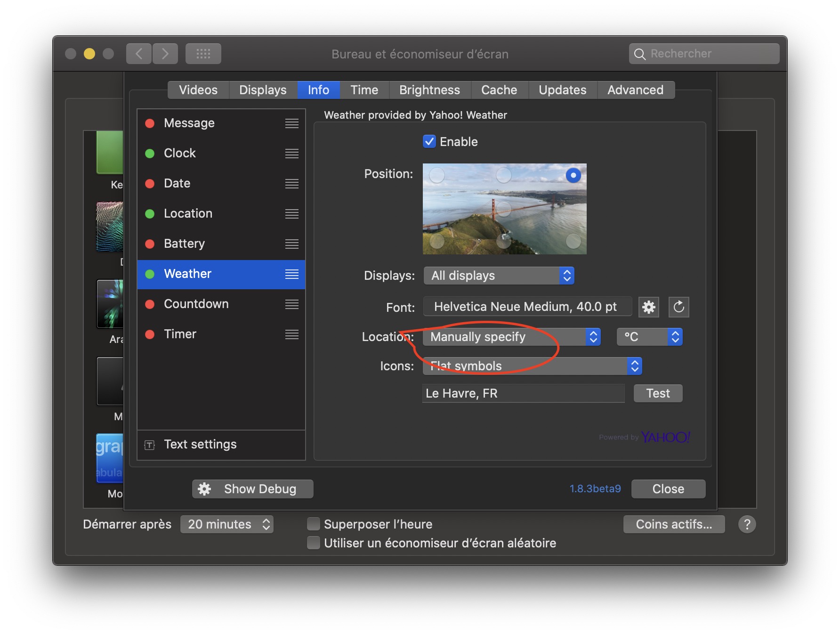The width and height of the screenshot is (840, 635).
Task: Click the green Weather status dot
Action: 150,274
